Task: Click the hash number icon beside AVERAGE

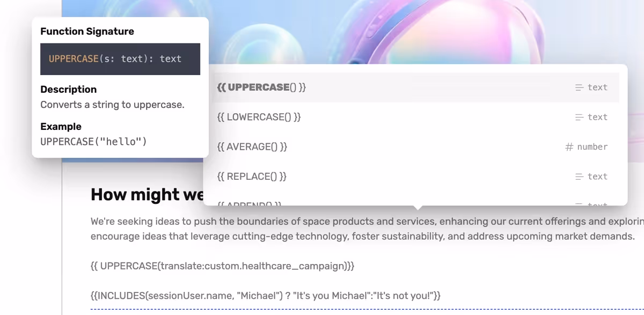Action: 569,147
